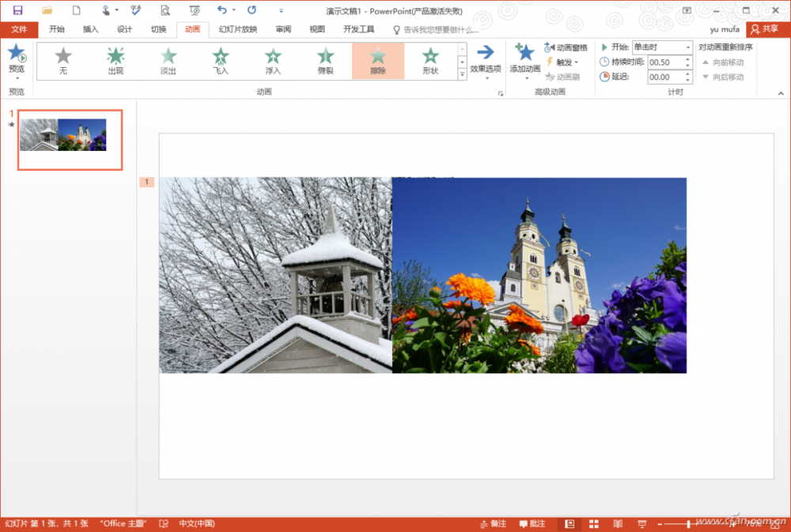This screenshot has height=532, width=791.
Task: Toggle the 备注 (Notes) pane
Action: click(492, 524)
